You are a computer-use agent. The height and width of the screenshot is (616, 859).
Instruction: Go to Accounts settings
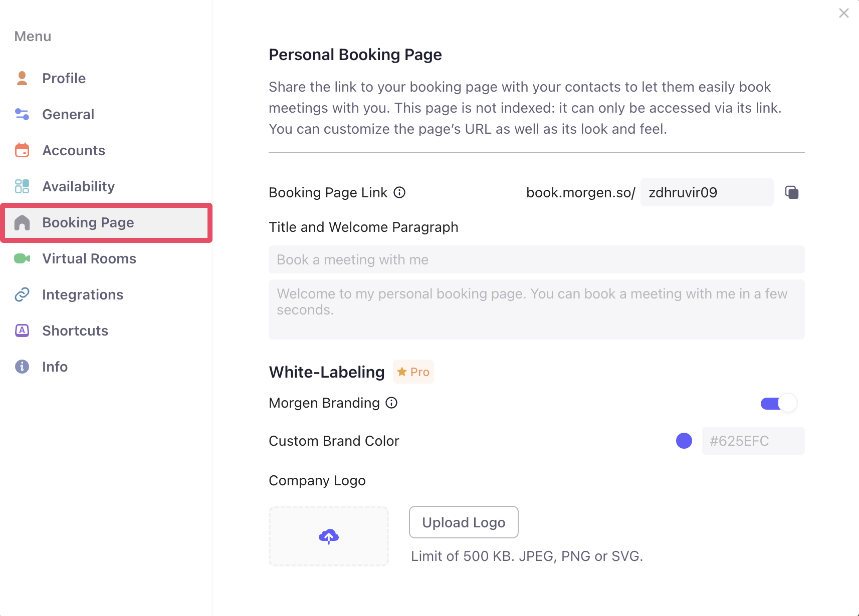tap(106, 150)
